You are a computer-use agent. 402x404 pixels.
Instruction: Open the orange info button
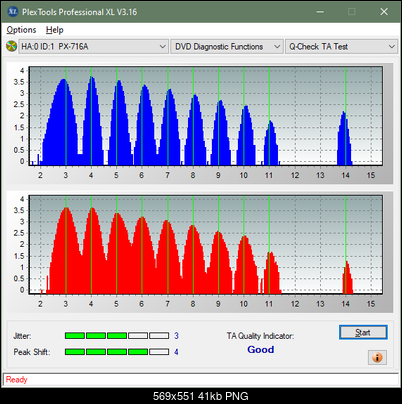[x=377, y=358]
